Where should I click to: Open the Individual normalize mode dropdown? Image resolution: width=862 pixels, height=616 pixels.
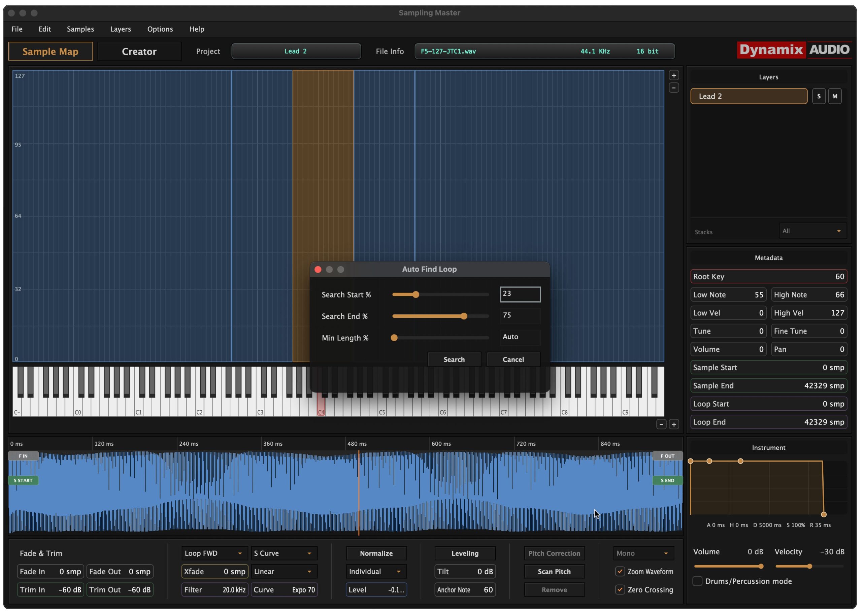[x=375, y=571]
